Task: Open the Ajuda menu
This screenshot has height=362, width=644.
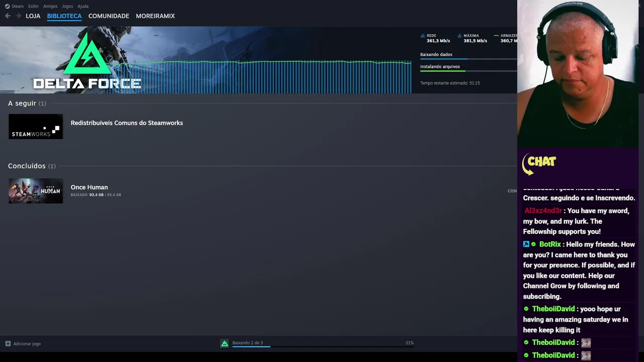Action: tap(83, 6)
